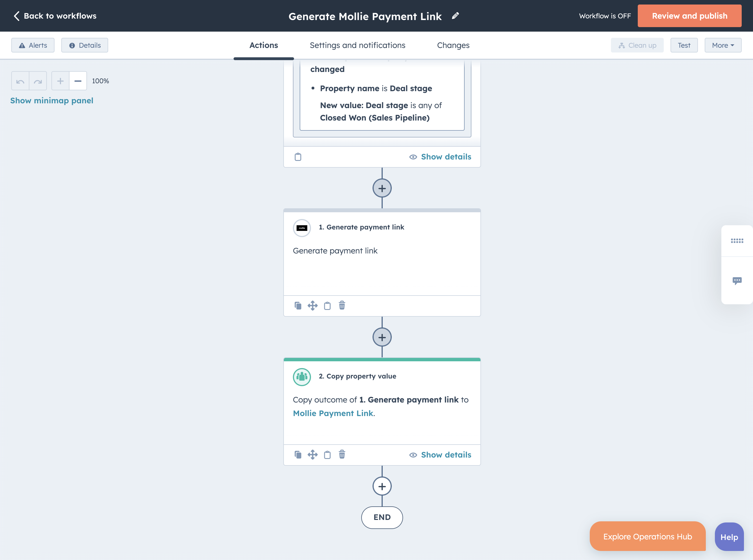This screenshot has height=560, width=753.
Task: Click Review and publish button
Action: 689,16
